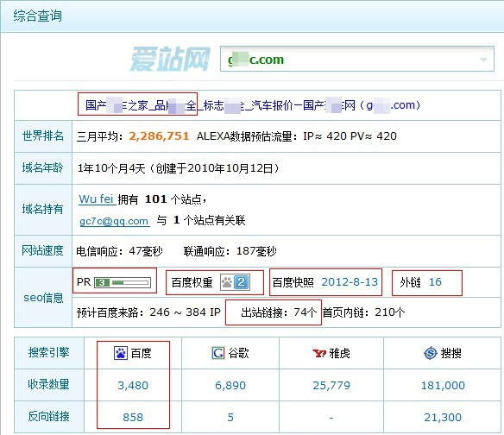
Task: Open the site title link at top
Action: [253, 105]
